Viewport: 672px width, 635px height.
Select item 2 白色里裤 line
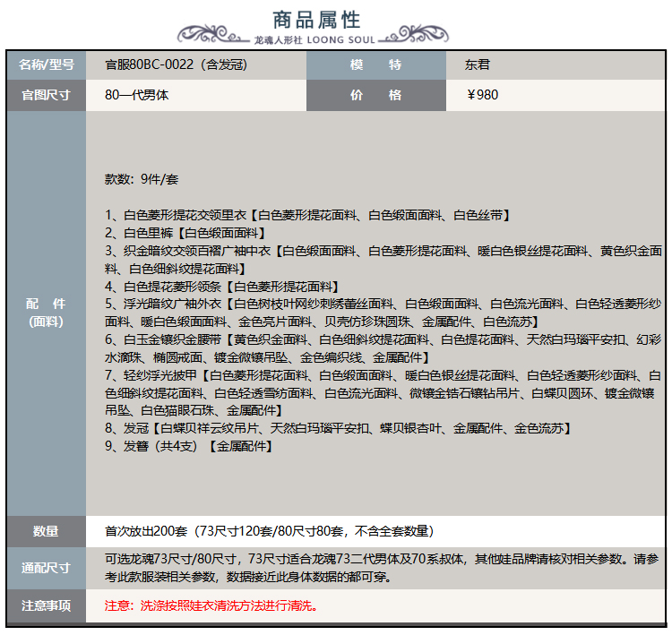pos(185,233)
